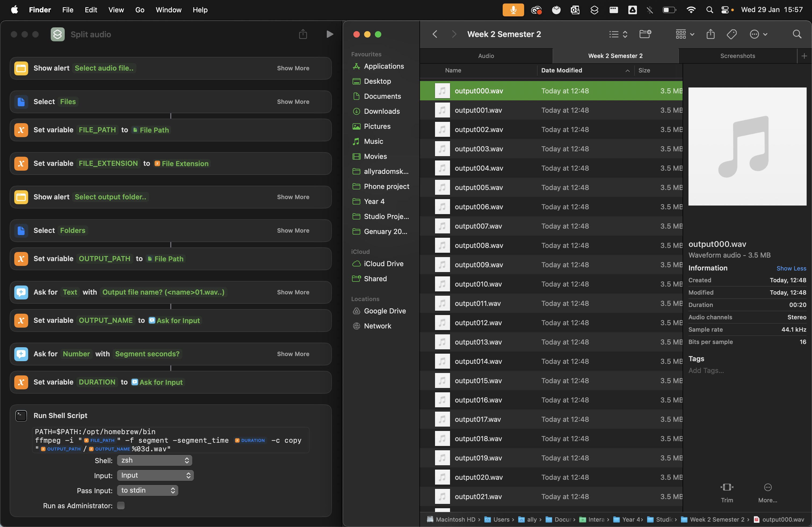The height and width of the screenshot is (527, 812).
Task: Click the Run Shell Script terminal icon
Action: [x=21, y=416]
